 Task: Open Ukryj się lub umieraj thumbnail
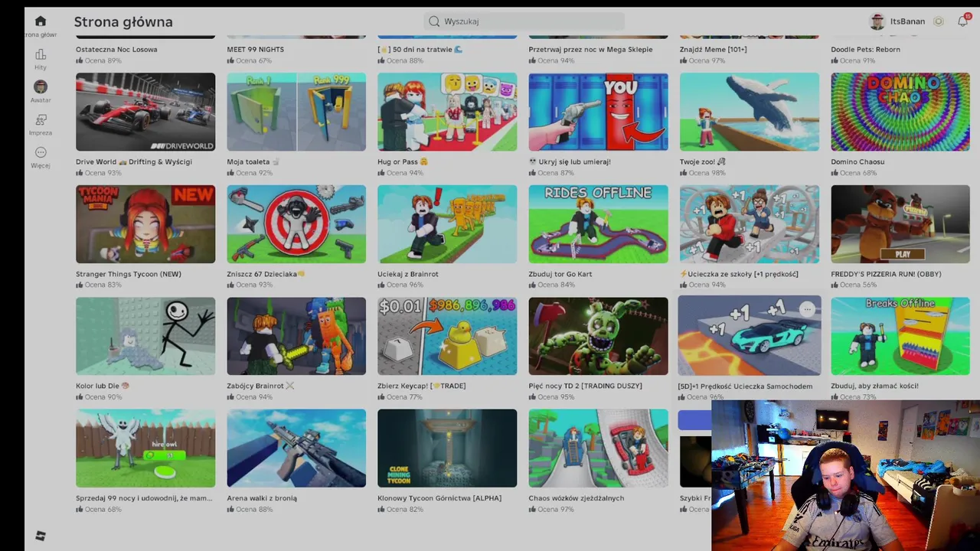coord(598,112)
